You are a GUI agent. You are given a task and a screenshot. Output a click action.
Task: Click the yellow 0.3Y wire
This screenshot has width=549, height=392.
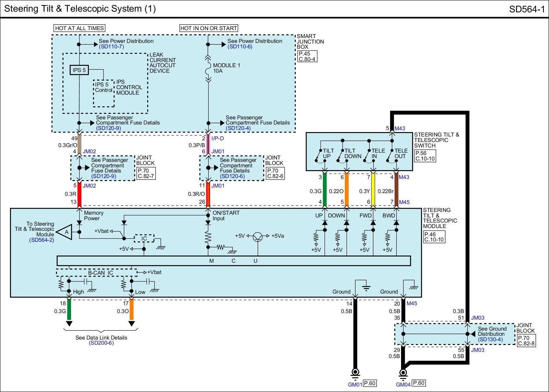click(373, 190)
